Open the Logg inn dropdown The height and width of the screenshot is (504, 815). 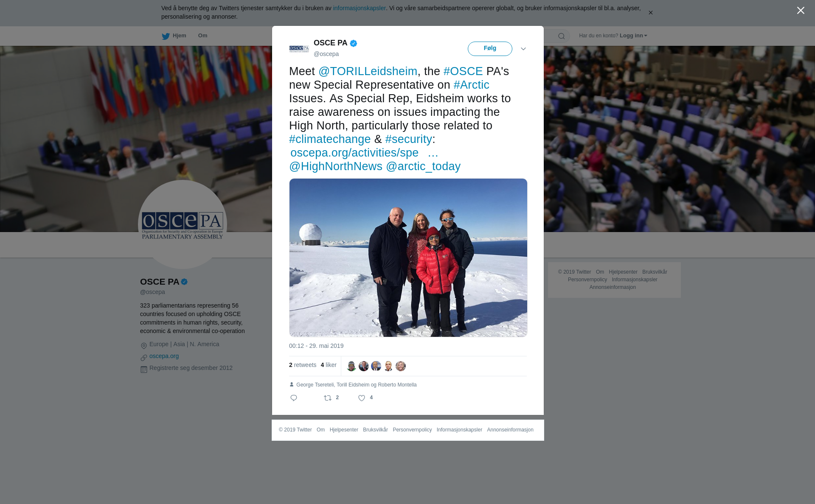coord(633,36)
